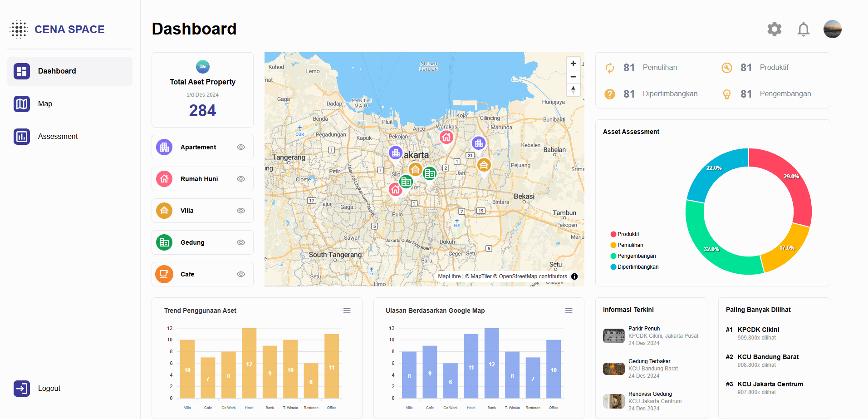The image size is (868, 419).
Task: Open the settings gear icon
Action: pos(775,29)
